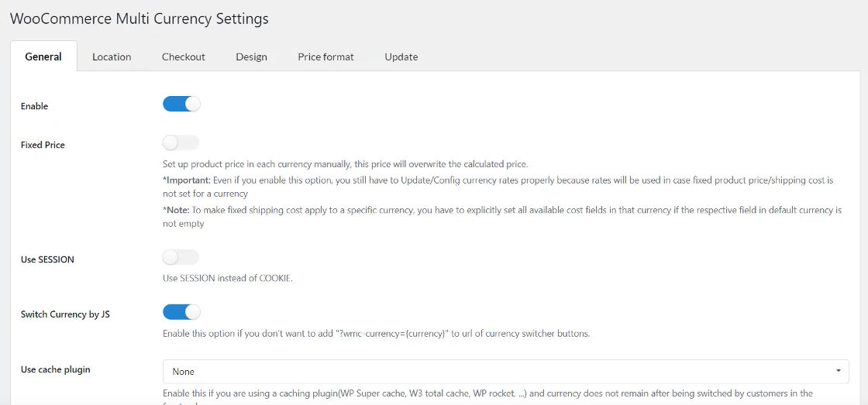The image size is (868, 405).
Task: Click the cache plugin dropdown caret arrow
Action: pos(838,371)
